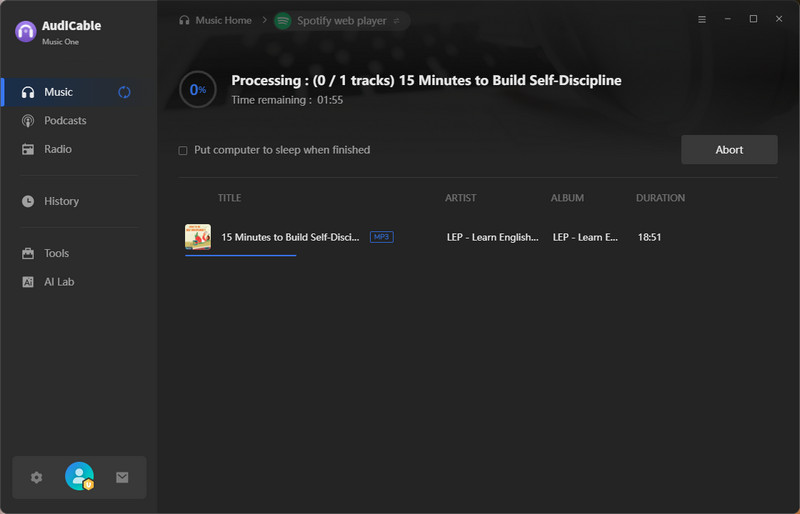Screen dimensions: 800x514
Task: Open the user account avatar
Action: point(80,476)
